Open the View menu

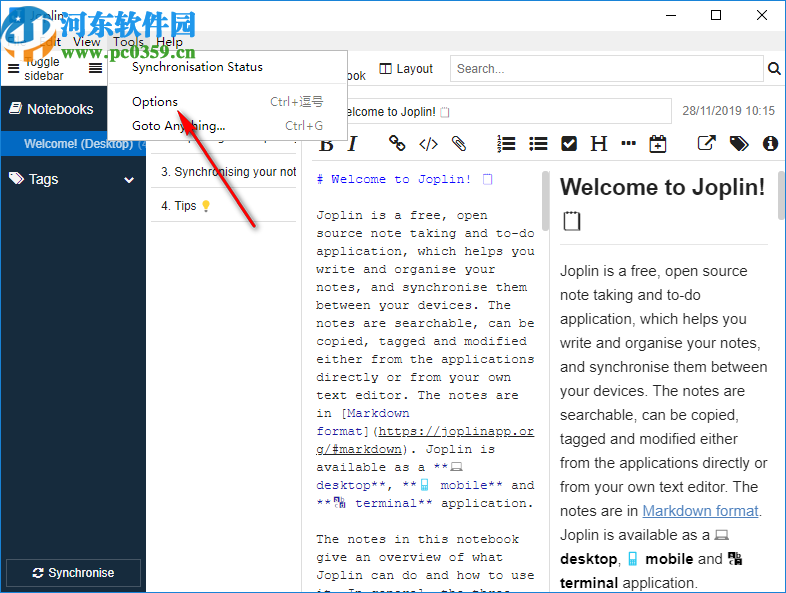click(x=87, y=42)
